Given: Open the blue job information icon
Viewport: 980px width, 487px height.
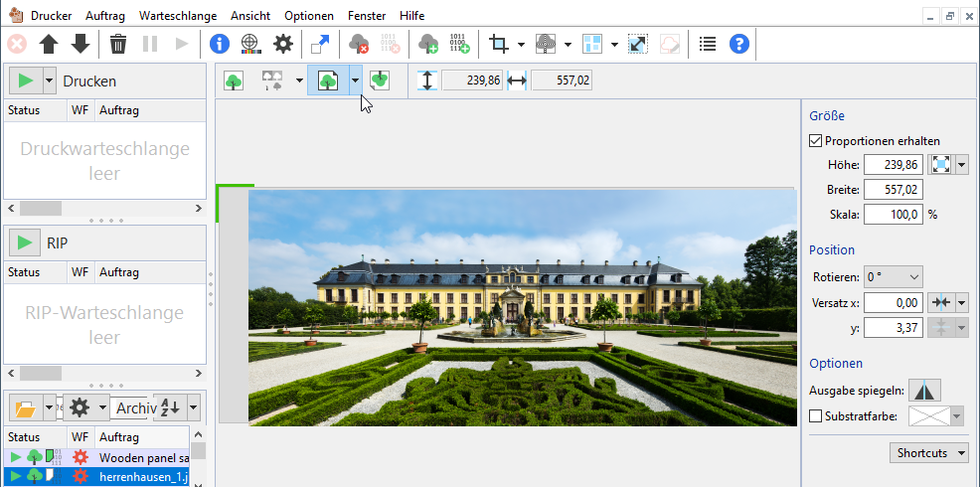Looking at the screenshot, I should pos(219,44).
